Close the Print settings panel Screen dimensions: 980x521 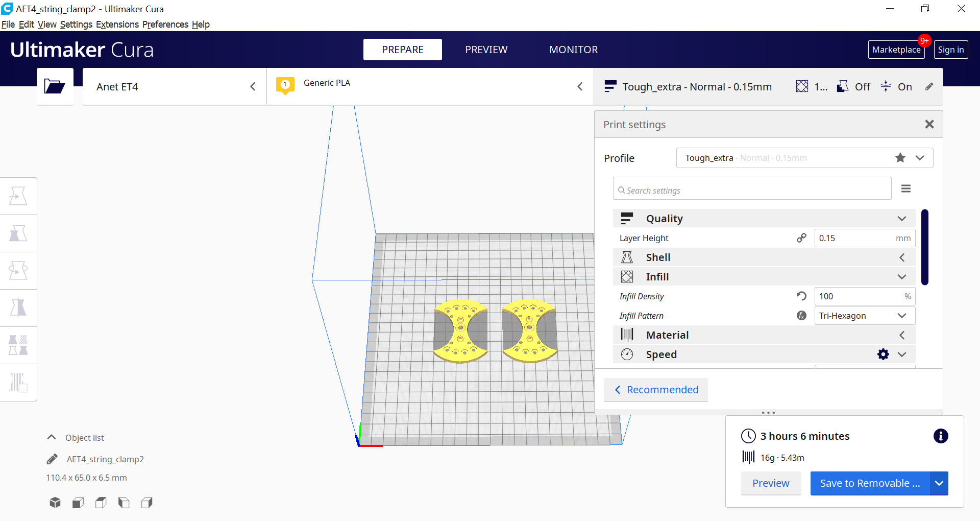[x=929, y=124]
